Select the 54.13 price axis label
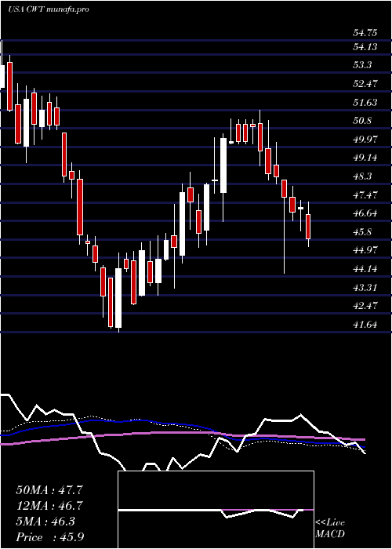392x549 pixels. pos(365,46)
